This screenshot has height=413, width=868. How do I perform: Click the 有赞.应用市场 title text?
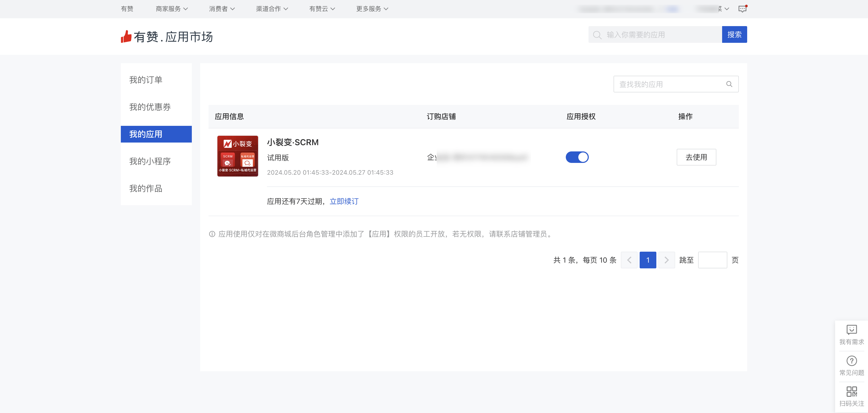click(x=173, y=37)
